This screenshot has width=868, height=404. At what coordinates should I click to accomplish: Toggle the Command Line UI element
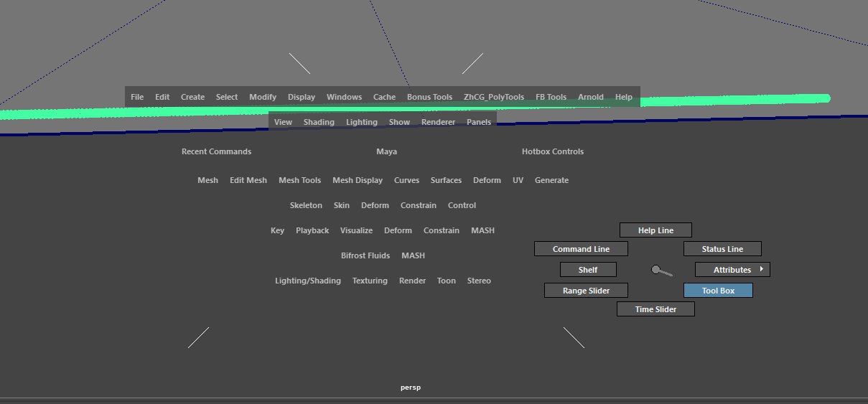(581, 249)
